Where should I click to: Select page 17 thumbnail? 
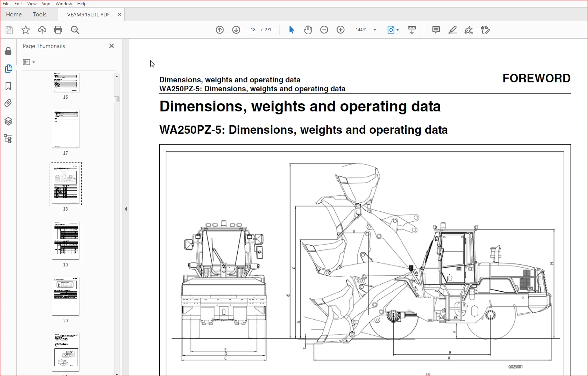pos(66,129)
